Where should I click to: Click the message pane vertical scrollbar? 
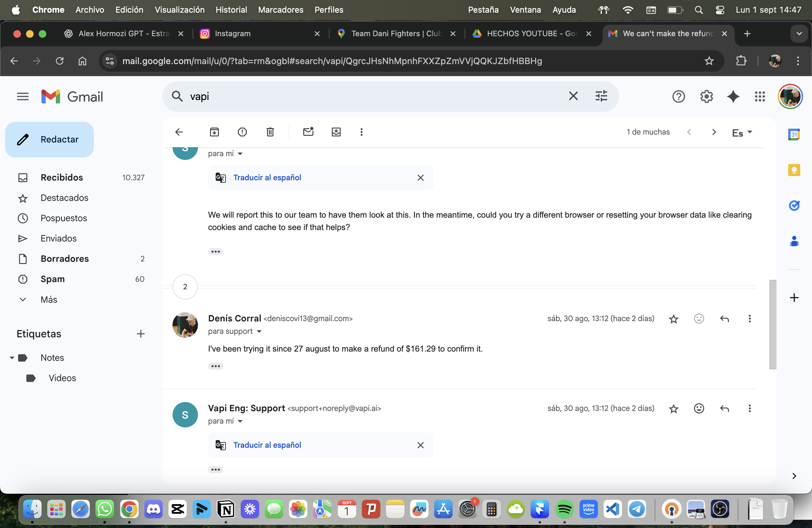pos(773,324)
